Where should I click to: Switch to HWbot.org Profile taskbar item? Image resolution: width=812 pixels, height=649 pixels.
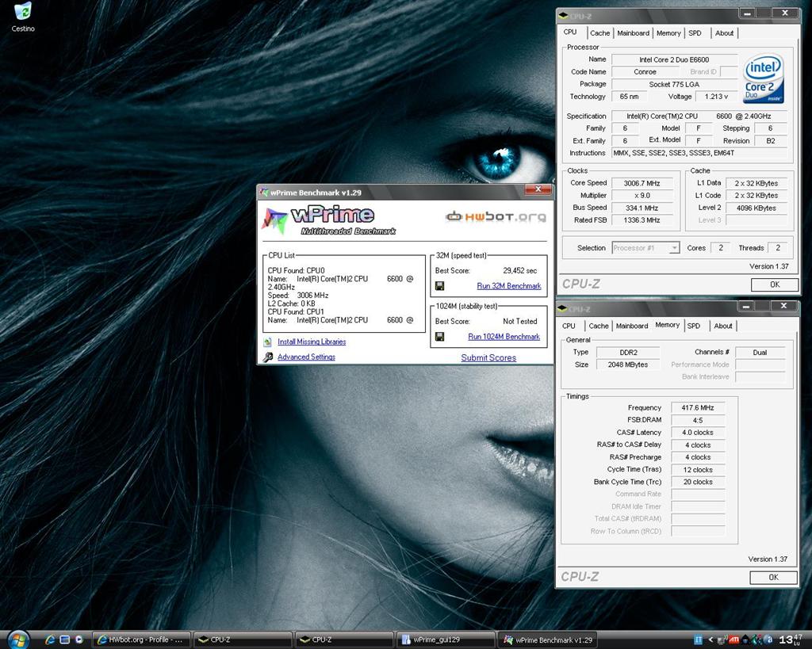[x=141, y=639]
